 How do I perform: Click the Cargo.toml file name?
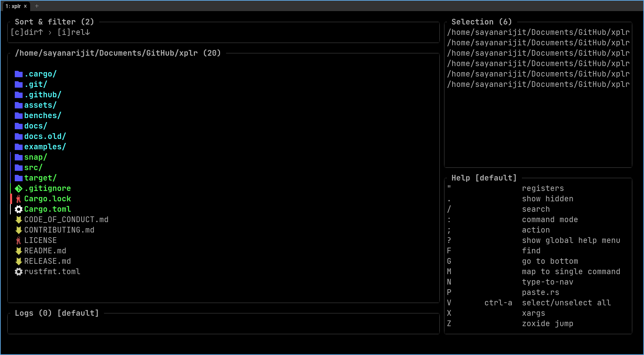[x=48, y=209]
